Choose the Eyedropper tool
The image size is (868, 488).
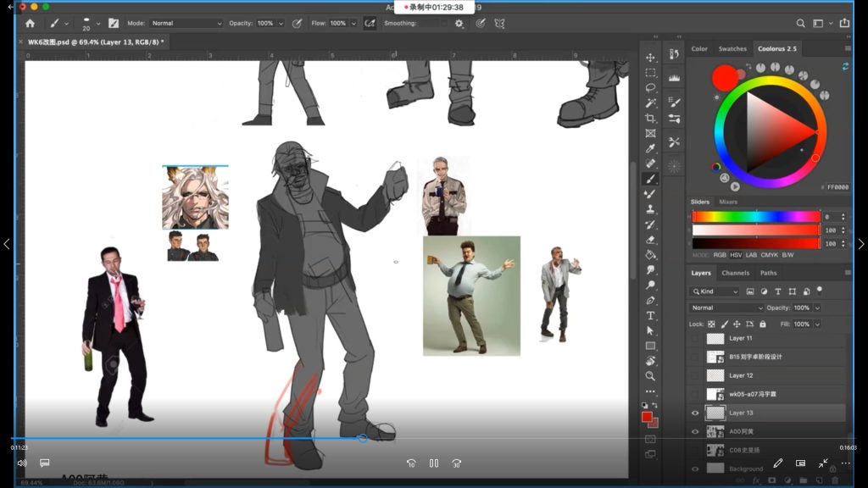coord(650,148)
